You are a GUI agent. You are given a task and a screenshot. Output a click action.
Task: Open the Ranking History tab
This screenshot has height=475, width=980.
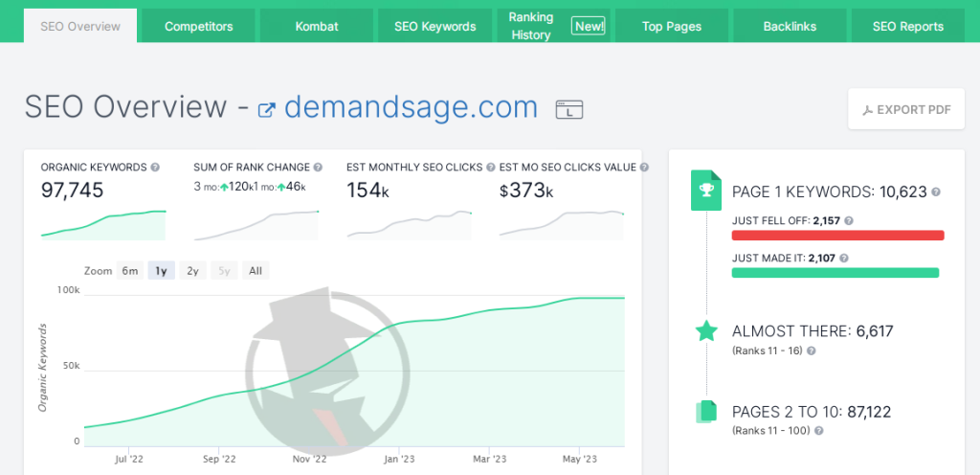pyautogui.click(x=553, y=26)
